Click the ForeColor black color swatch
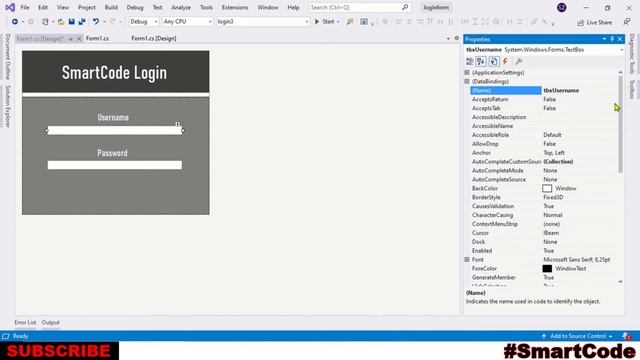 tap(547, 269)
